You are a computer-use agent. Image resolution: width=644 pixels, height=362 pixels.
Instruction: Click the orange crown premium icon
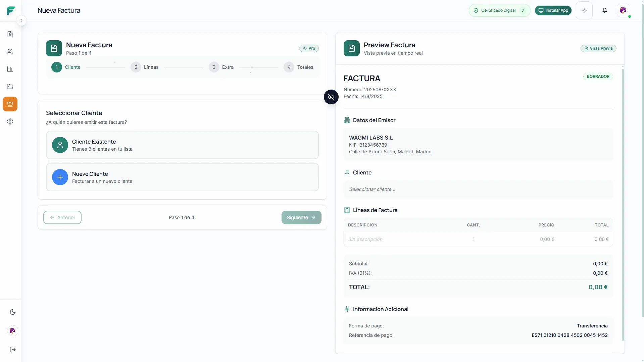tap(10, 104)
